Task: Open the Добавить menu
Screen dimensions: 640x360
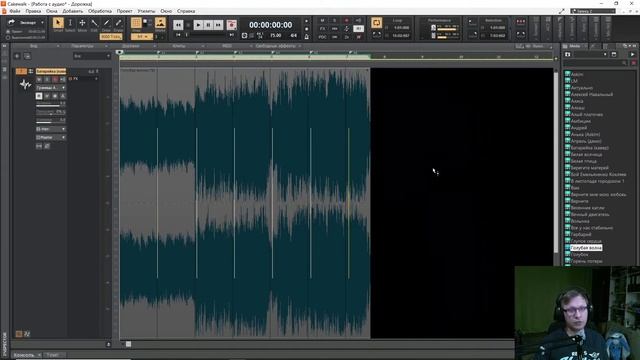Action: pyautogui.click(x=72, y=11)
